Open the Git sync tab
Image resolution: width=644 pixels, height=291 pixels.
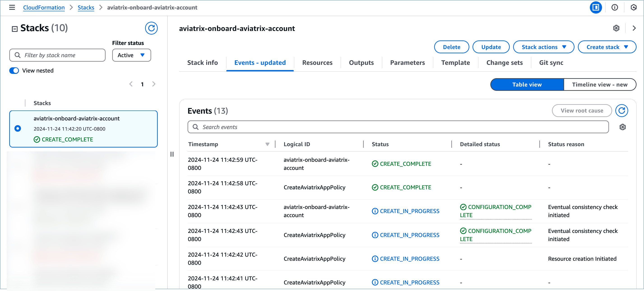click(x=551, y=63)
